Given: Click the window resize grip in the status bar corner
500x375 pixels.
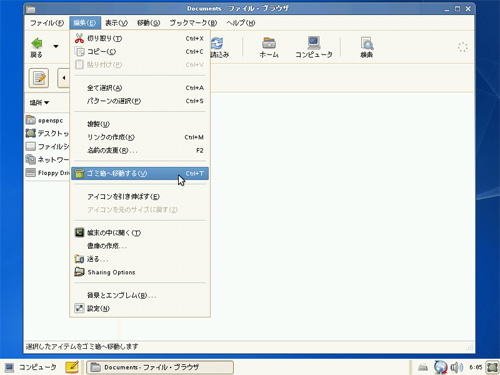Looking at the screenshot, I should click(470, 347).
